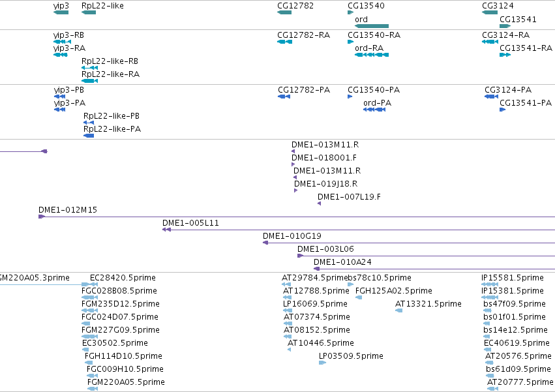Select the FGH125A02.5prime EST glyph
This screenshot has height=392, width=555.
tap(359, 297)
